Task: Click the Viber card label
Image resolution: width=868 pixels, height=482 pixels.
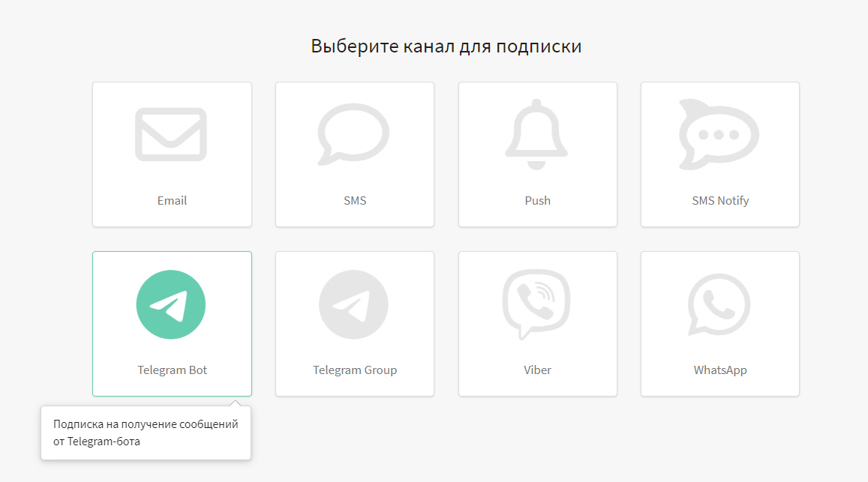Action: (537, 370)
